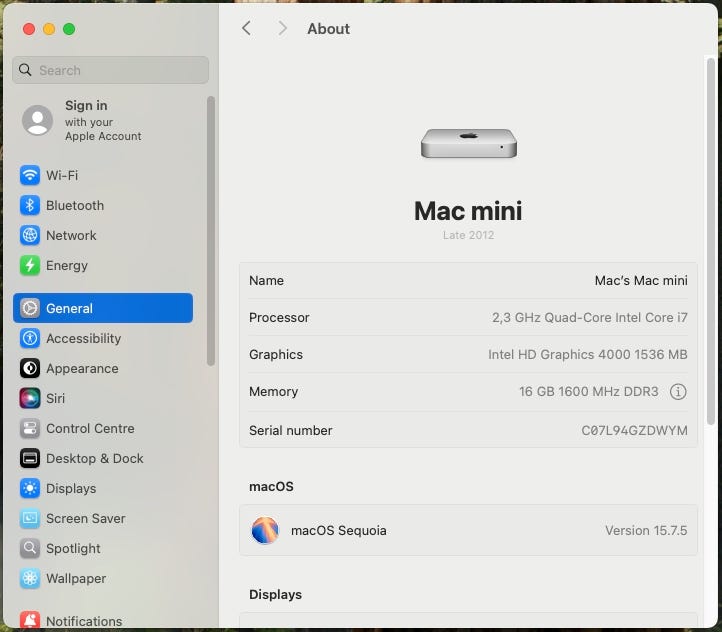Open the Wi-Fi settings icon
Image resolution: width=722 pixels, height=632 pixels.
[x=30, y=175]
